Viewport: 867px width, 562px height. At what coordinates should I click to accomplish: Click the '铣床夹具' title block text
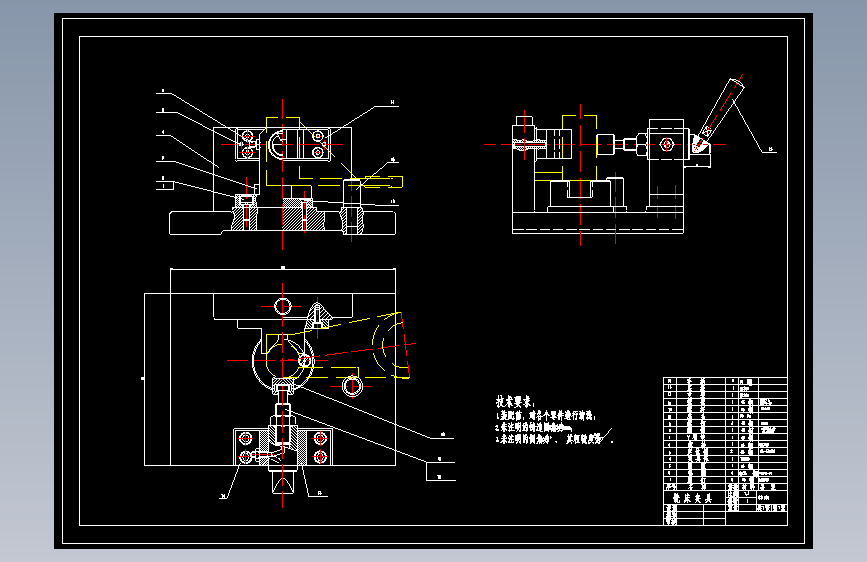[693, 498]
